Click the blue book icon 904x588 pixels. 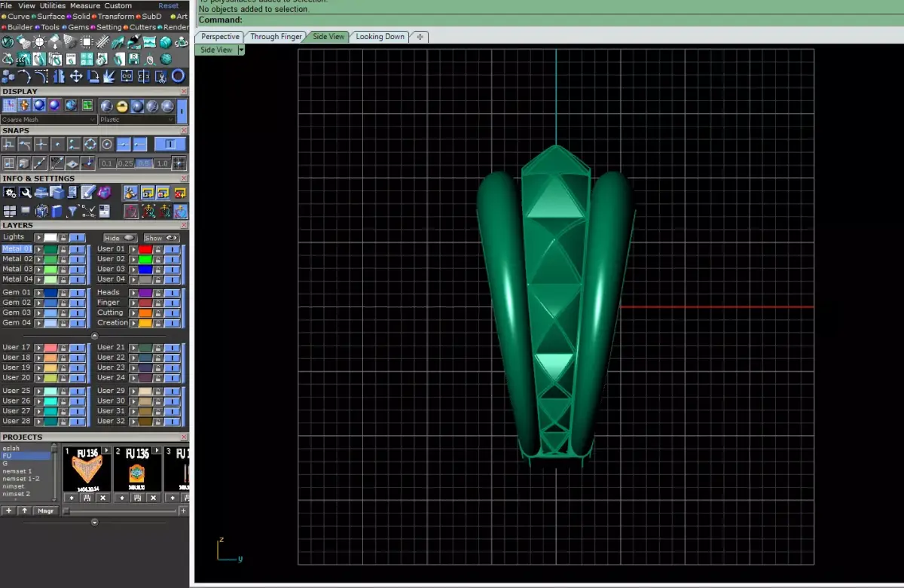pyautogui.click(x=57, y=212)
